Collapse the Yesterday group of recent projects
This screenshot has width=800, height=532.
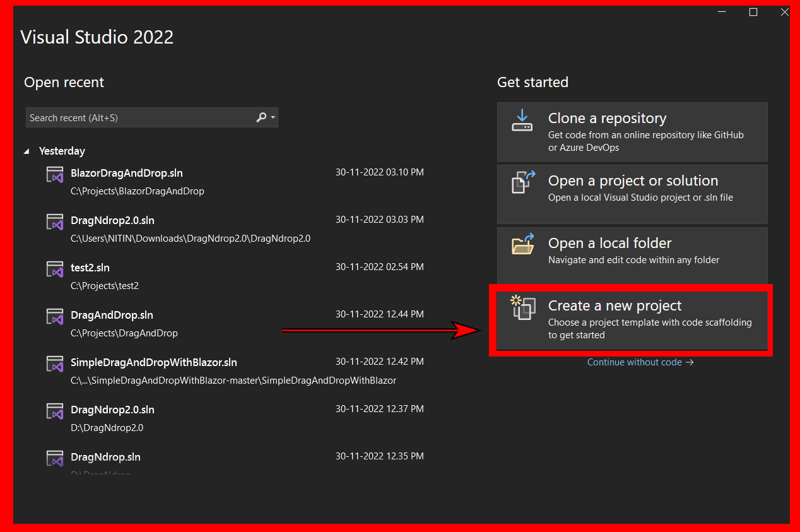point(26,150)
